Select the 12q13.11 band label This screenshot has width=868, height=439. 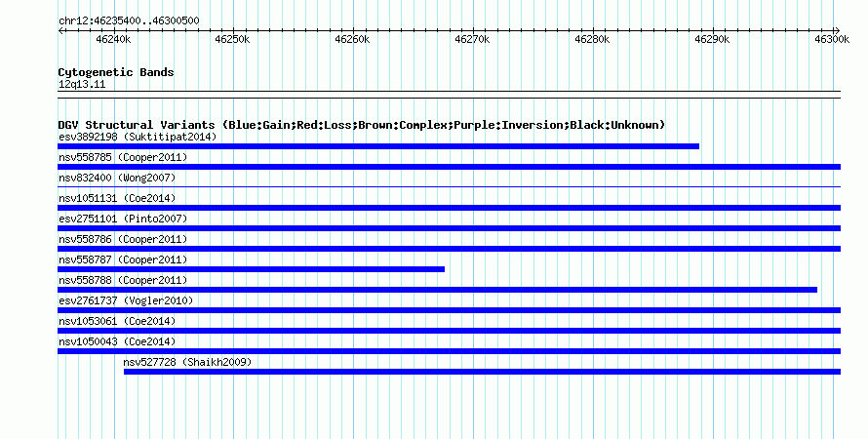(x=82, y=84)
